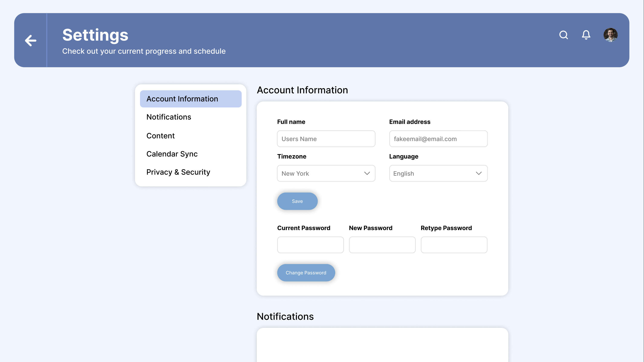This screenshot has height=362, width=644.
Task: Expand the Language dropdown chevron
Action: (478, 173)
